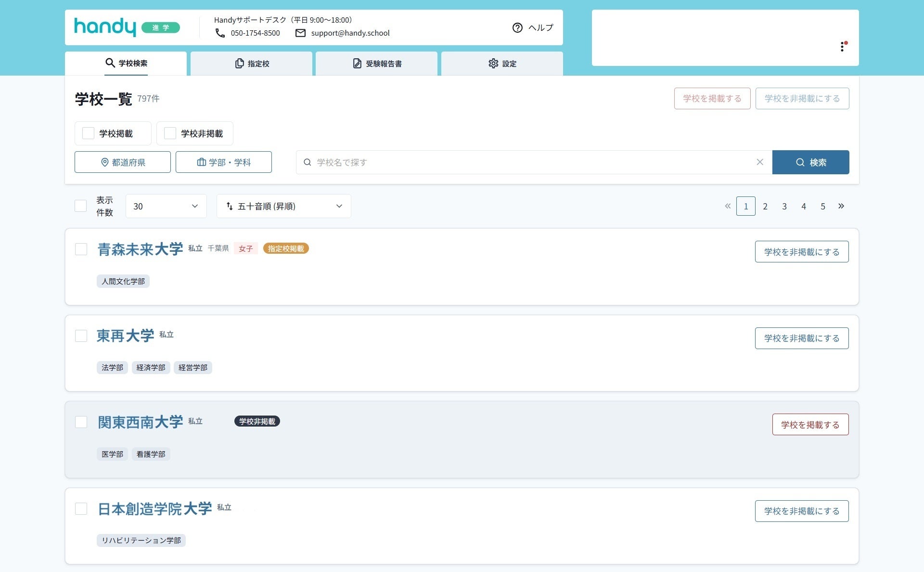Click the Help question mark icon
This screenshot has width=924, height=572.
(517, 28)
